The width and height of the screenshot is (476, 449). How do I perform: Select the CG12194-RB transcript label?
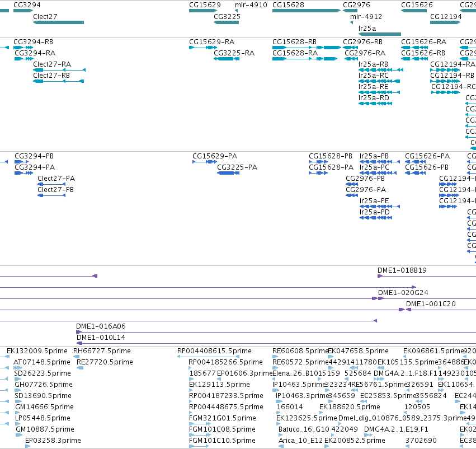pos(452,76)
